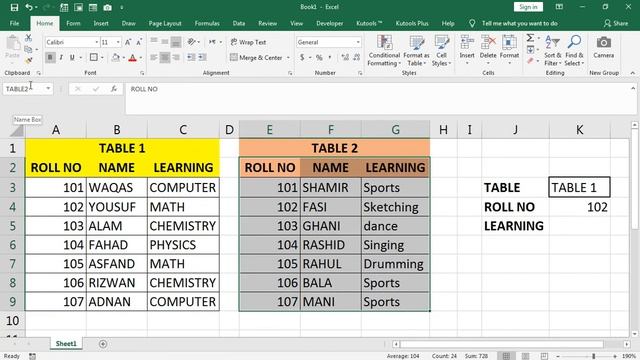Click the zoom in plus button
The width and height of the screenshot is (640, 360).
coord(615,356)
